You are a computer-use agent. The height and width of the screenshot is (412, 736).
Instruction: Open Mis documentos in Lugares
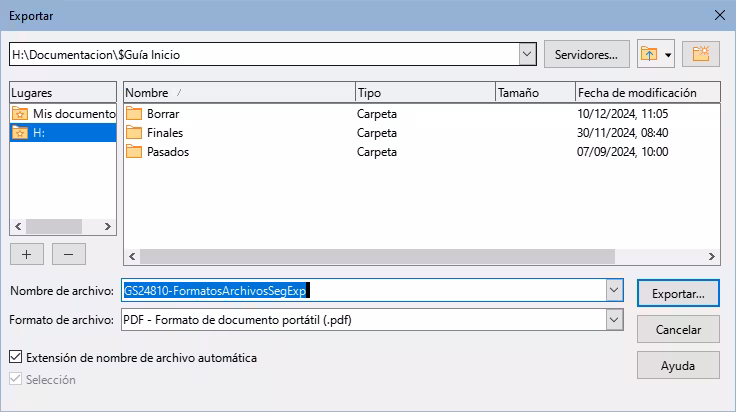(63, 114)
